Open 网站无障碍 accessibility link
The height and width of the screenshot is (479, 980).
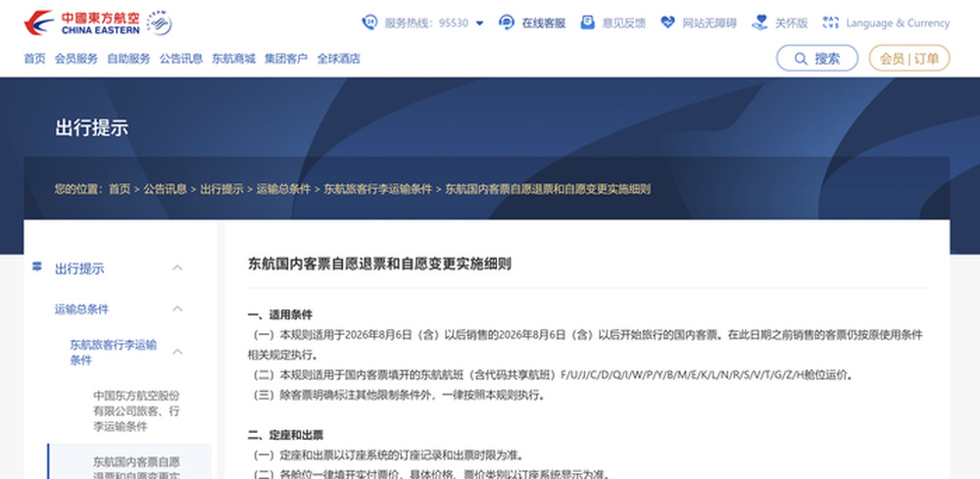click(710, 24)
